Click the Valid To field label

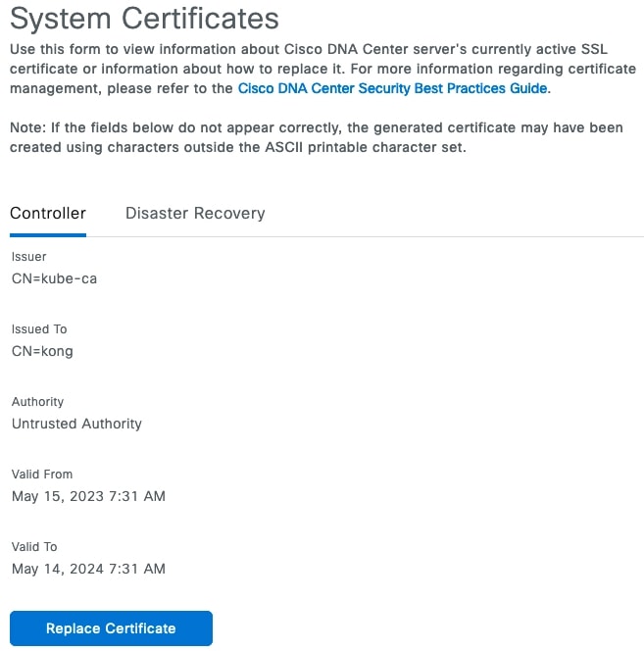pos(34,547)
